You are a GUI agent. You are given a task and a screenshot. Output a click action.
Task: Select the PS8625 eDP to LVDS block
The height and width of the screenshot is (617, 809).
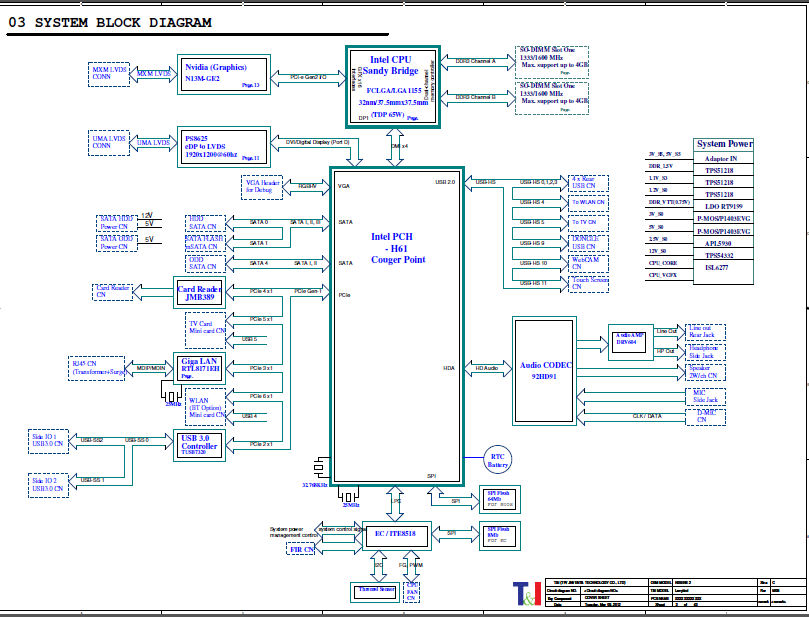pos(223,147)
